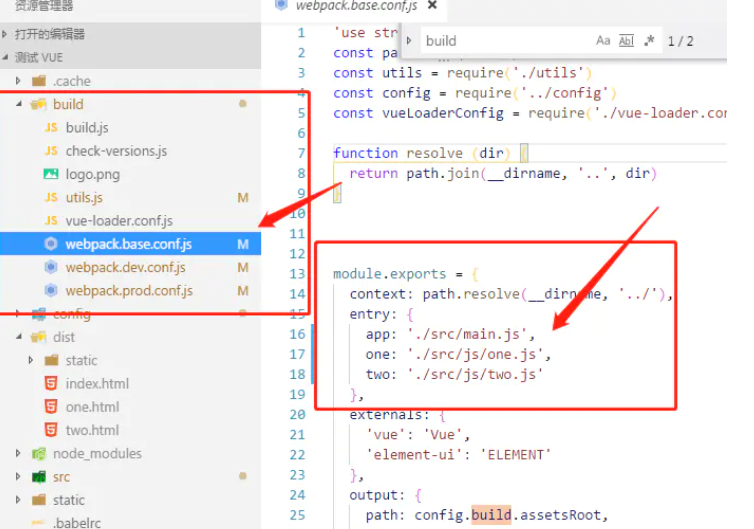Click JS icon of check-versions.js

(x=51, y=151)
